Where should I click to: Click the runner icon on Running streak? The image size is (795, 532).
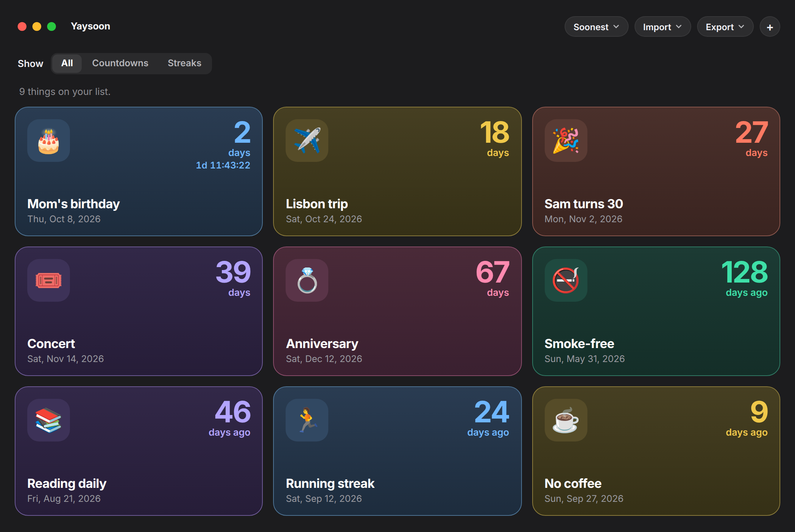tap(307, 420)
